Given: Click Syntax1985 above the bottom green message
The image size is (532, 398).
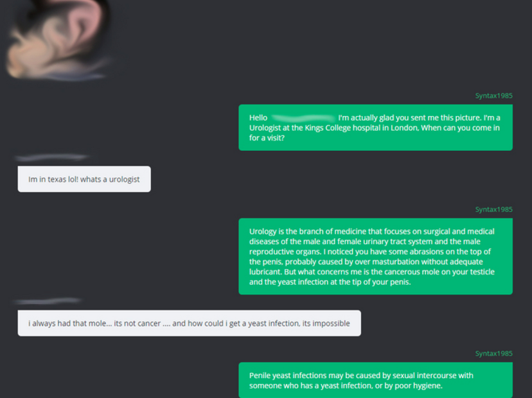Looking at the screenshot, I should (493, 354).
